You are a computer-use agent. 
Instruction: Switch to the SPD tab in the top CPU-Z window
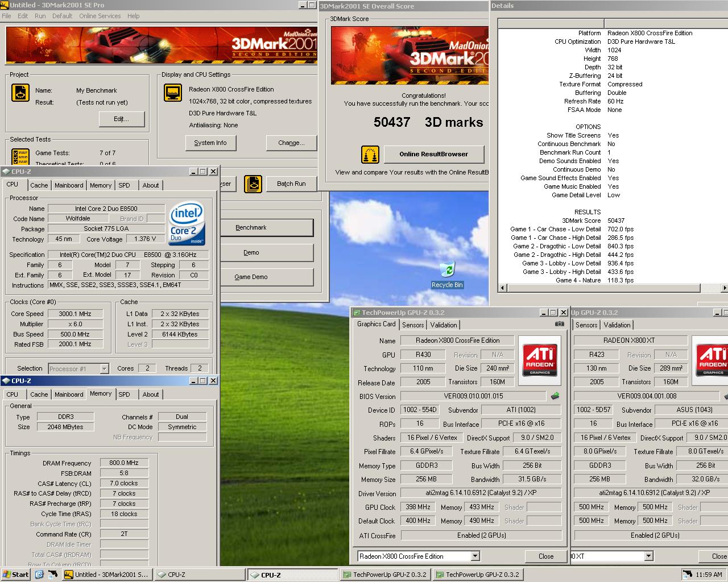point(124,185)
